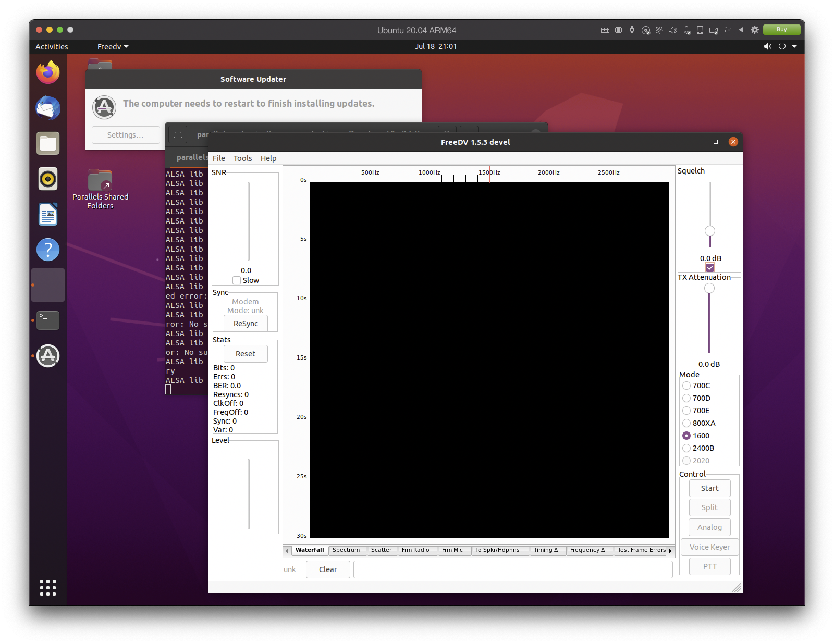834x644 pixels.
Task: Open Rhythmbox music player from the dock
Action: (x=47, y=179)
